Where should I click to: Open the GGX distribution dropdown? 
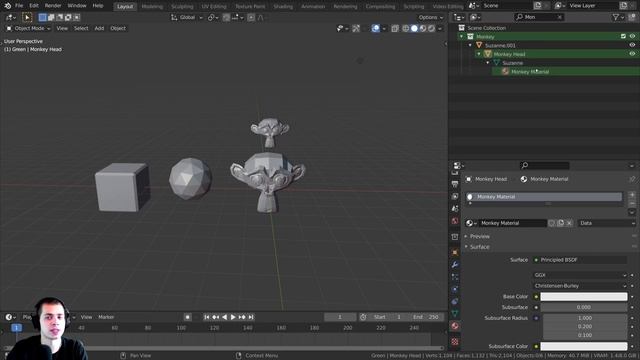tap(580, 275)
